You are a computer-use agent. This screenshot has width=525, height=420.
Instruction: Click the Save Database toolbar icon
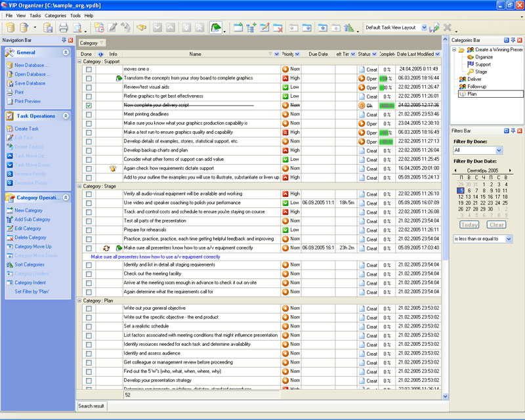(x=48, y=28)
